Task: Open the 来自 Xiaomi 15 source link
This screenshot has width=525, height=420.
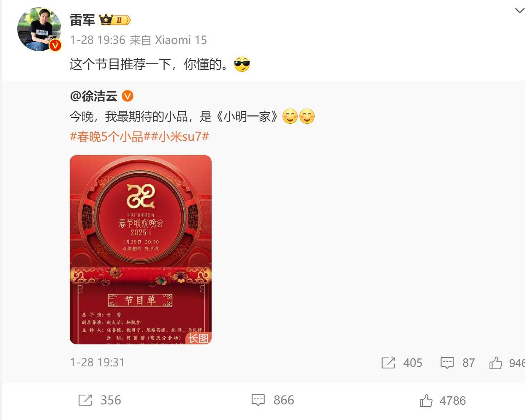Action: point(168,40)
